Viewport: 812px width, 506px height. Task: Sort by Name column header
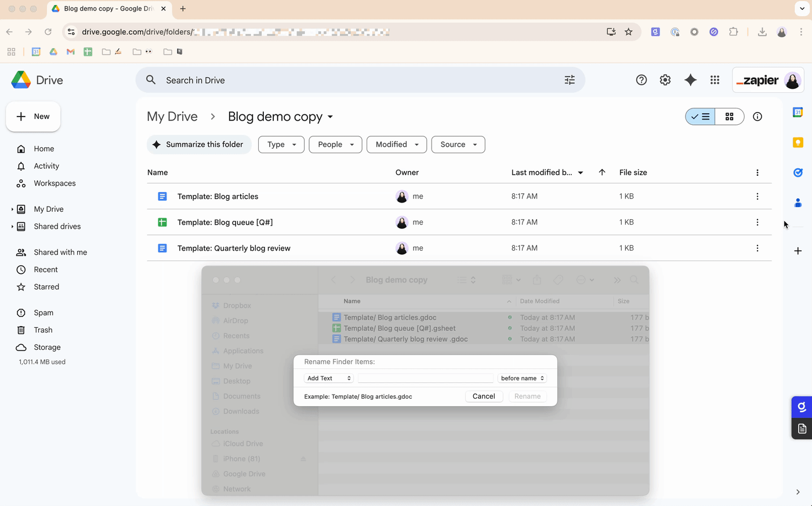point(158,172)
